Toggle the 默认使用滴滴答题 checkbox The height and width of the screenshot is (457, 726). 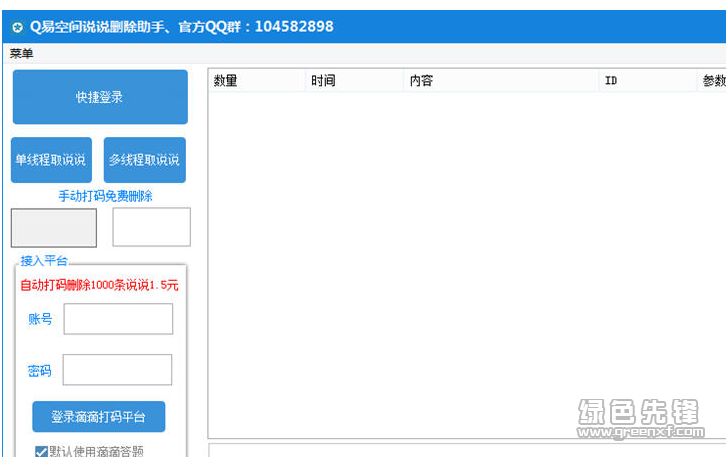click(41, 451)
